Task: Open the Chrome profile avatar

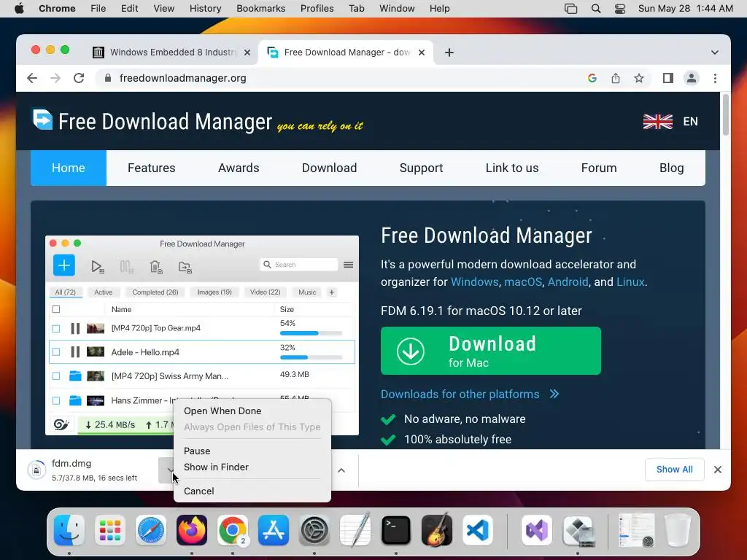Action: click(692, 78)
